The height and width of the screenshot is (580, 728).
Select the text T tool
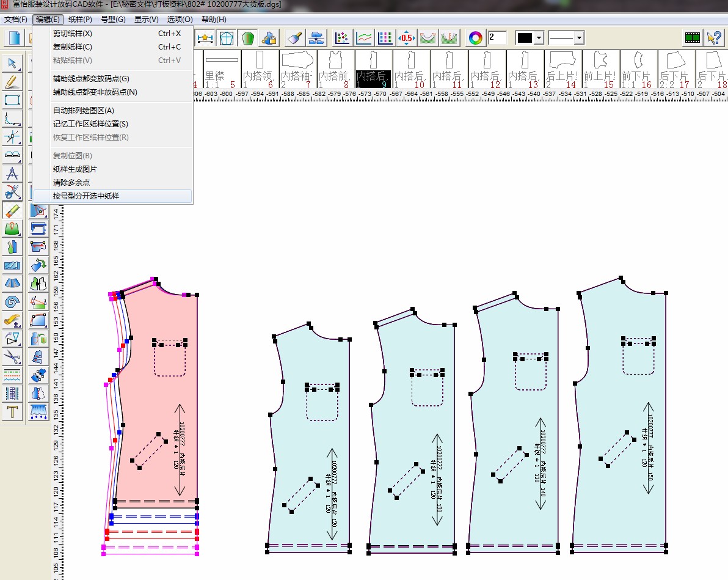point(12,412)
